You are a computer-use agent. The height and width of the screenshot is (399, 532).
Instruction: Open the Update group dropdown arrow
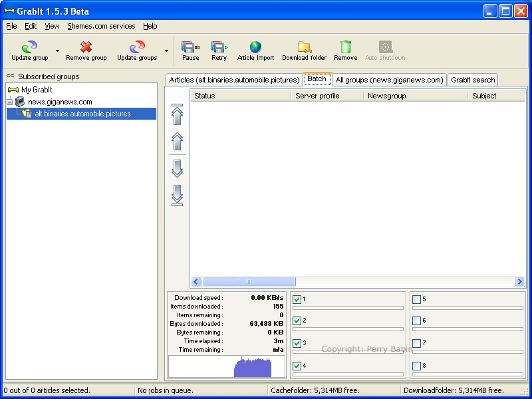[57, 51]
